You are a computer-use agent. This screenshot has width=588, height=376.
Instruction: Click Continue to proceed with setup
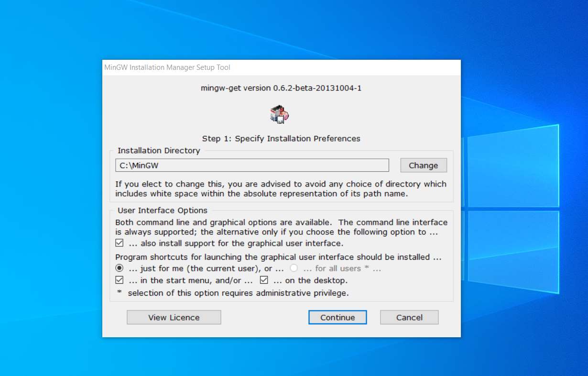(338, 317)
